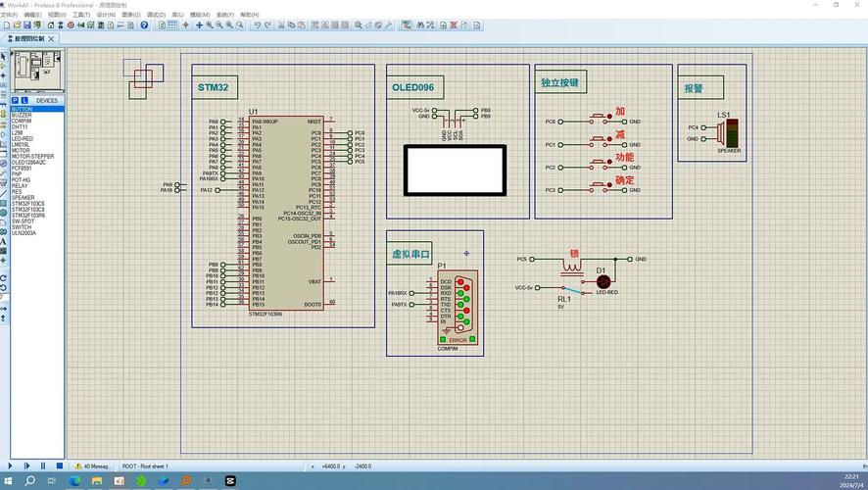This screenshot has height=490, width=868.
Task: Click the Save Project disk icon
Action: (x=26, y=24)
